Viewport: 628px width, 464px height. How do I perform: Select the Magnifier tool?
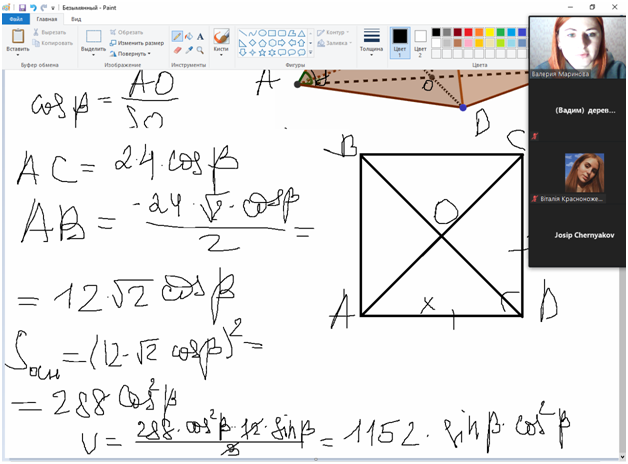201,49
